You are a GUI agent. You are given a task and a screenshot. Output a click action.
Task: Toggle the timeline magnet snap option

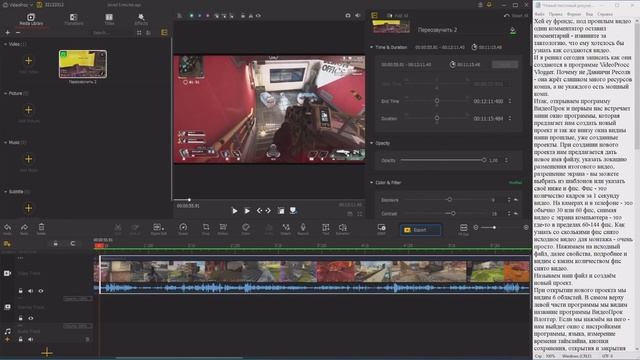click(73, 244)
